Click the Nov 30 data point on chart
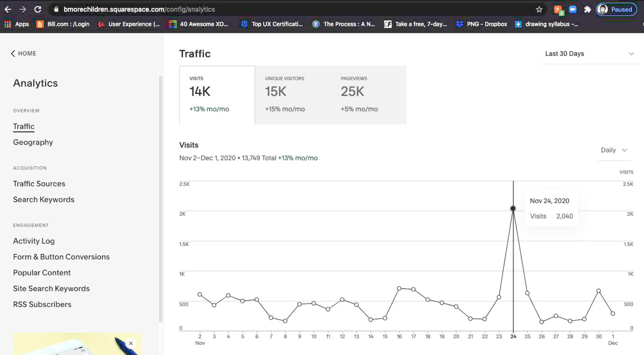The width and height of the screenshot is (644, 355). [x=598, y=291]
